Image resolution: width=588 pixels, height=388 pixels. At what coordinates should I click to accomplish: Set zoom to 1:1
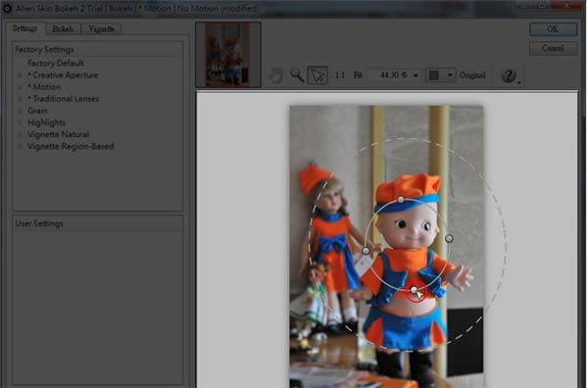pyautogui.click(x=339, y=75)
